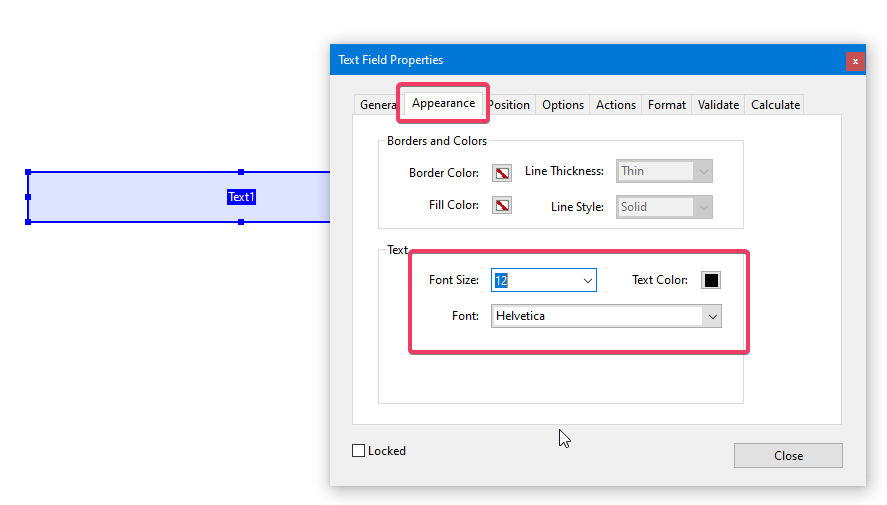
Task: Switch to the Calculate tab
Action: tap(775, 105)
